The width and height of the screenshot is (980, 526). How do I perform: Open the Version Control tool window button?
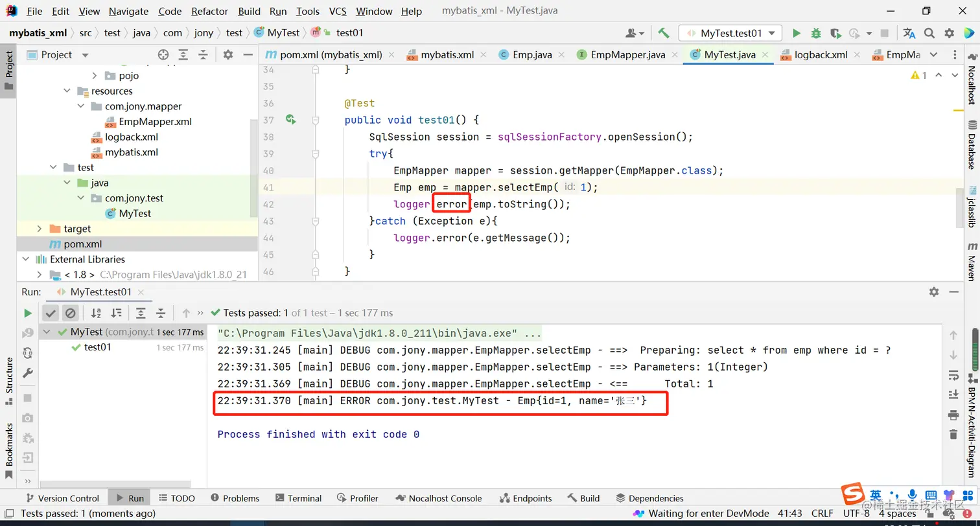click(x=62, y=498)
